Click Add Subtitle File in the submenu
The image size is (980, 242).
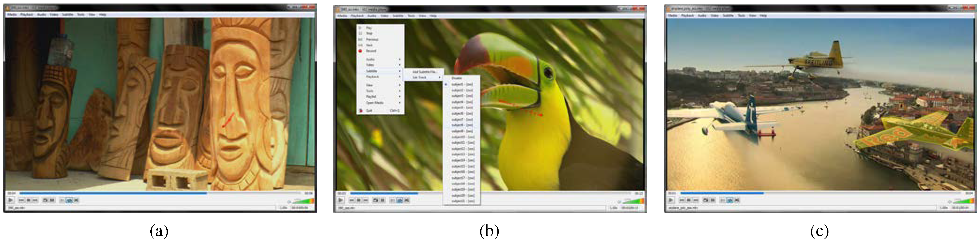[424, 71]
